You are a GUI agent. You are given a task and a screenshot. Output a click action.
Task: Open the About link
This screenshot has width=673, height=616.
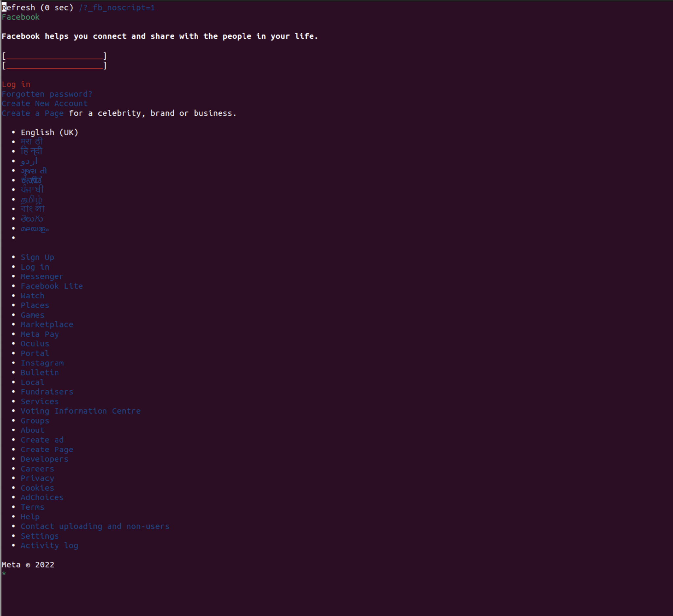click(x=33, y=430)
